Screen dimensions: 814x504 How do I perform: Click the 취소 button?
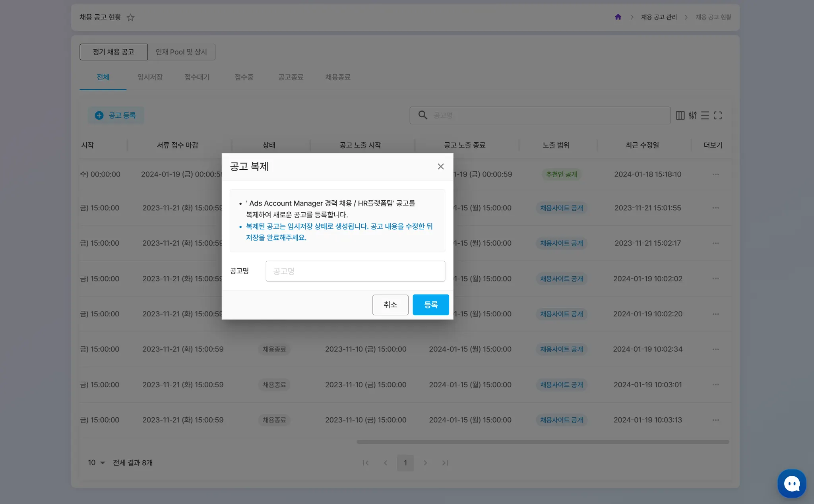click(x=390, y=304)
